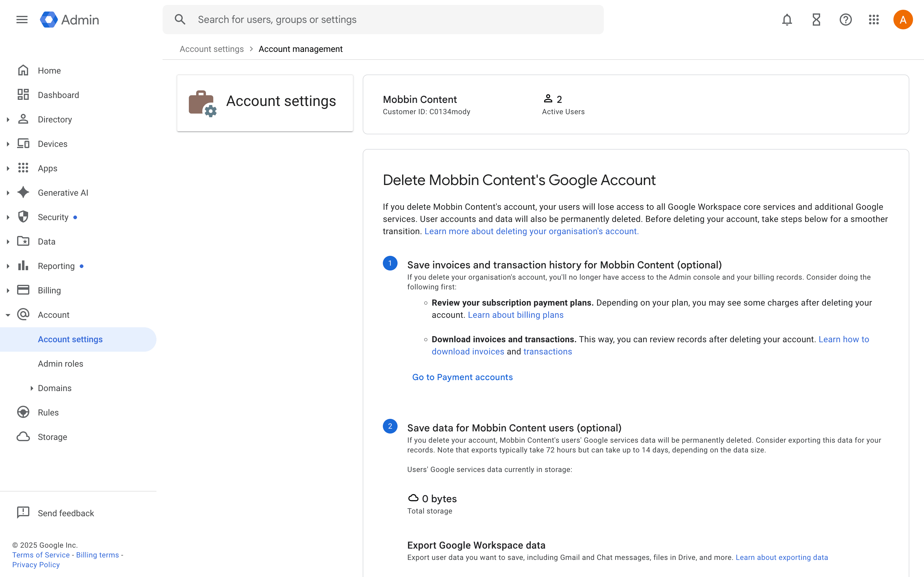The image size is (924, 577).
Task: Go to Rules in sidebar
Action: point(48,412)
